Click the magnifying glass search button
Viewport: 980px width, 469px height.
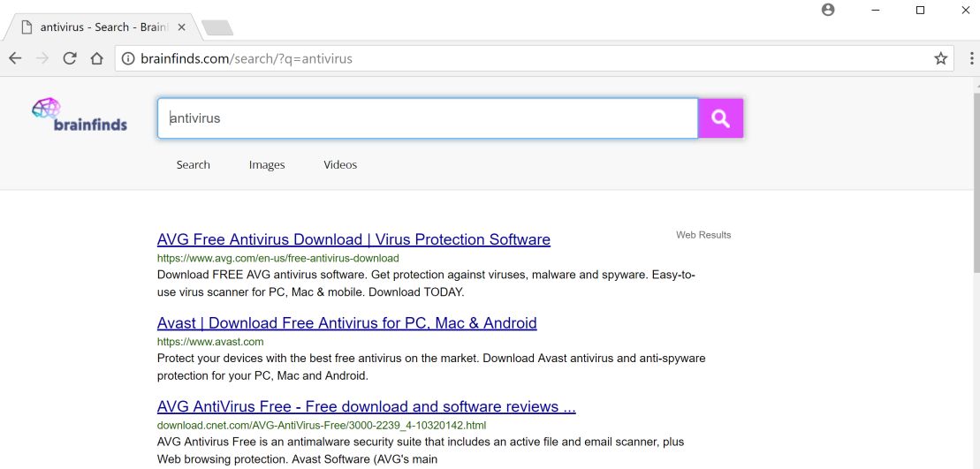pos(720,118)
